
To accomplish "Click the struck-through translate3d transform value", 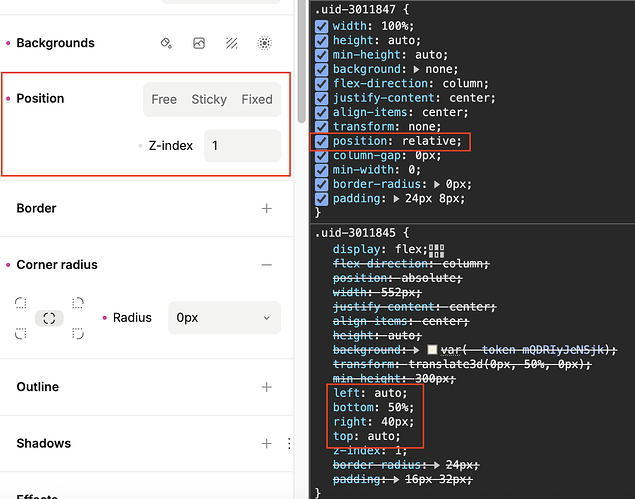I will coord(496,365).
